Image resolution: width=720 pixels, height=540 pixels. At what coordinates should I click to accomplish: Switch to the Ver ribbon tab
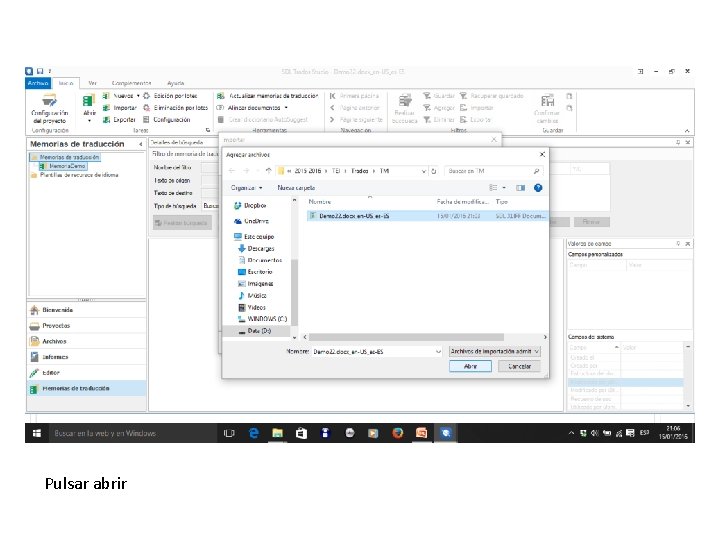click(x=92, y=83)
